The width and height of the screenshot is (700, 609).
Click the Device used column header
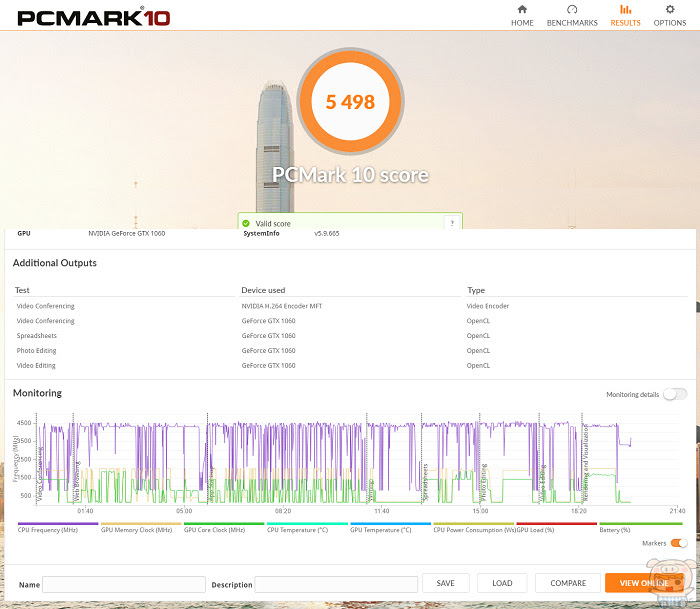[x=263, y=290]
